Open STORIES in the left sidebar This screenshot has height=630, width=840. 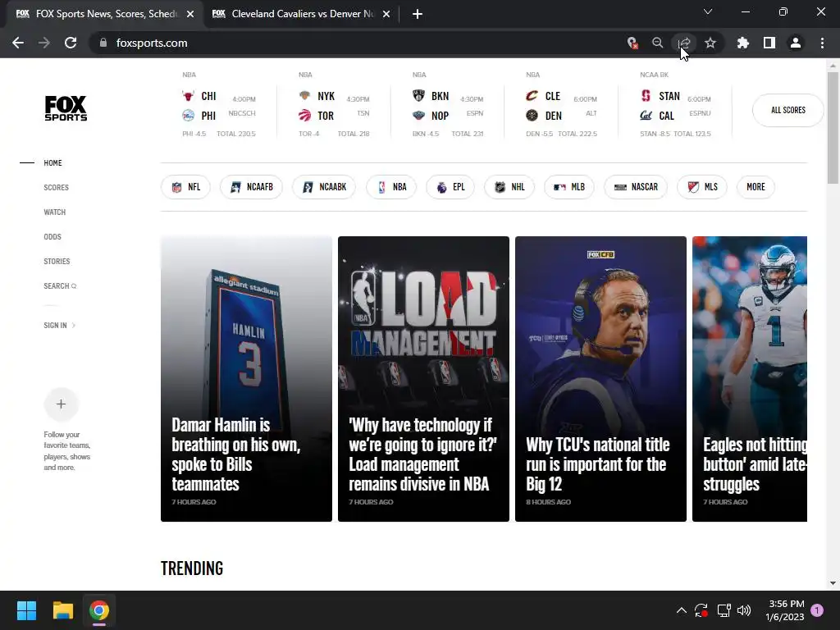[57, 262]
